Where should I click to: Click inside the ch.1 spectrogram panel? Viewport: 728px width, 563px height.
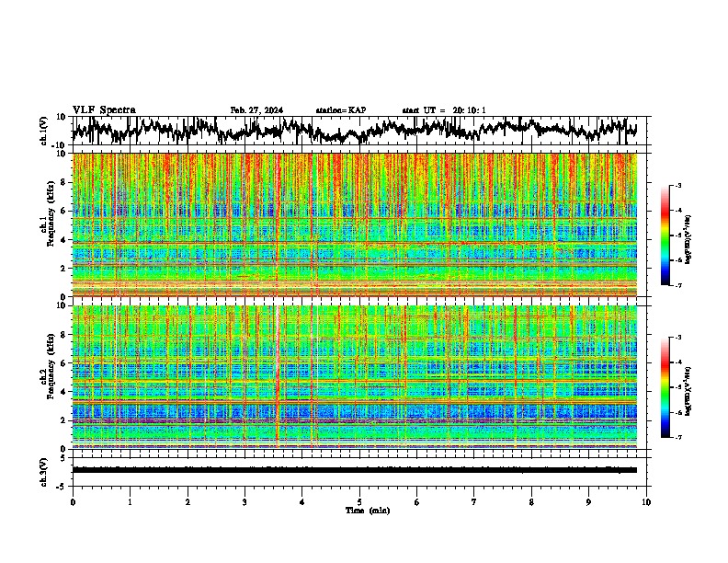(354, 224)
